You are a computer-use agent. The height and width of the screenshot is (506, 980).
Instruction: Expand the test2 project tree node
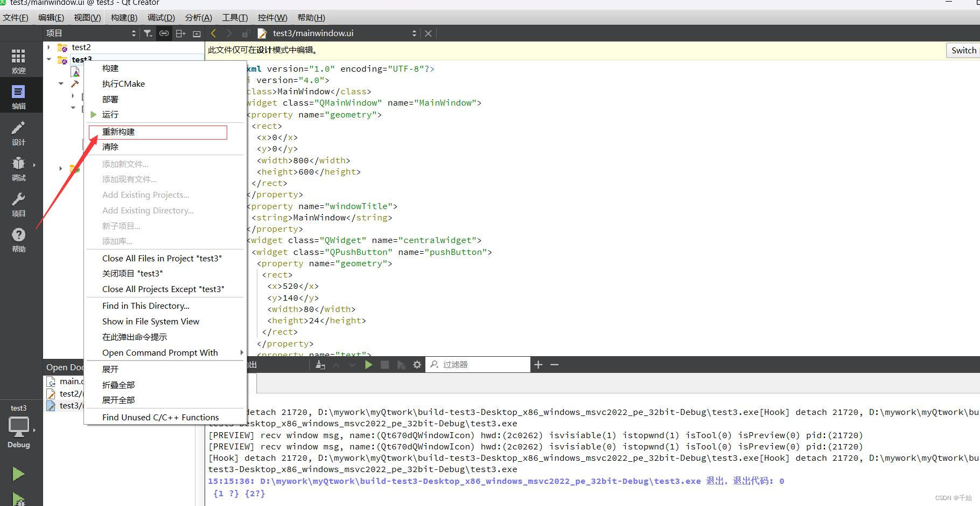[x=49, y=47]
